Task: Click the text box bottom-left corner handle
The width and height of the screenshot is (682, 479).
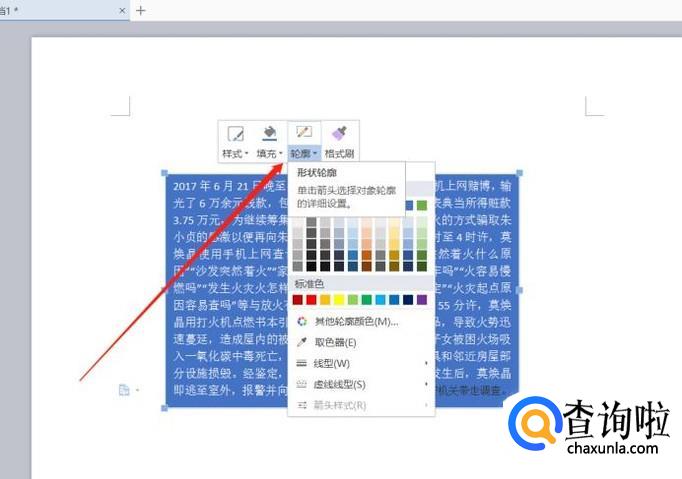Action: [165, 408]
